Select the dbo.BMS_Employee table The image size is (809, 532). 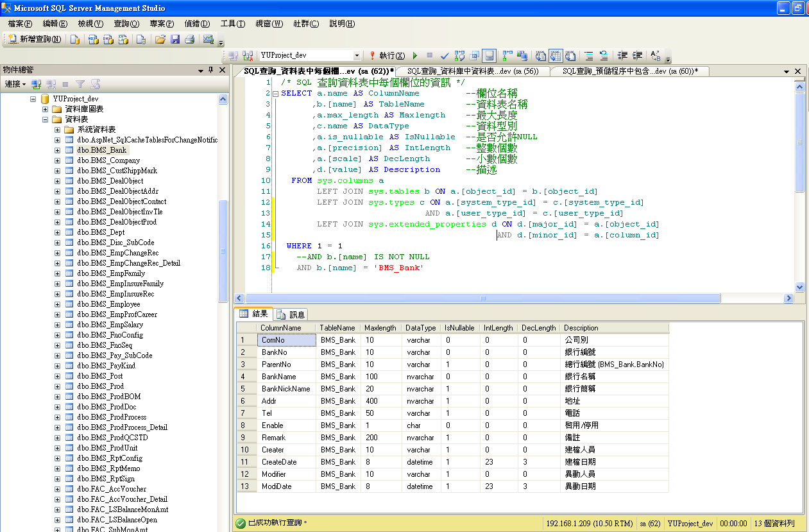108,304
